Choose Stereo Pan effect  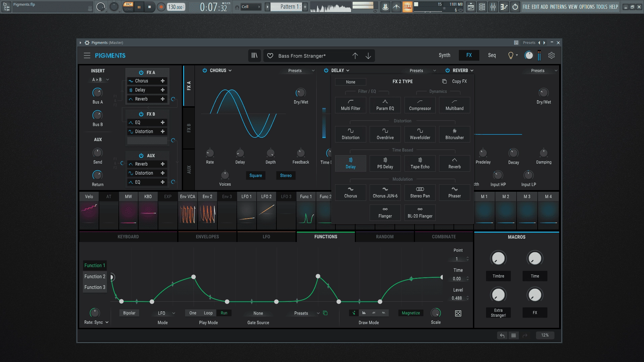(420, 192)
